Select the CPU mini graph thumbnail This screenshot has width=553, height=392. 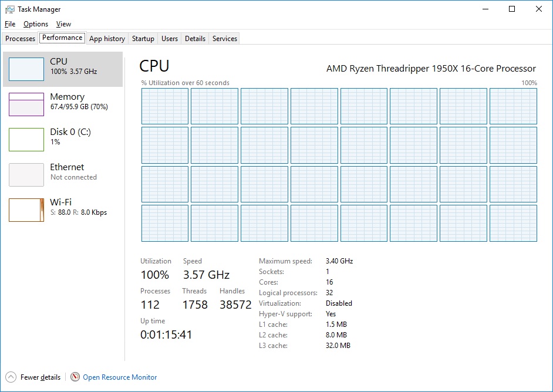(26, 69)
